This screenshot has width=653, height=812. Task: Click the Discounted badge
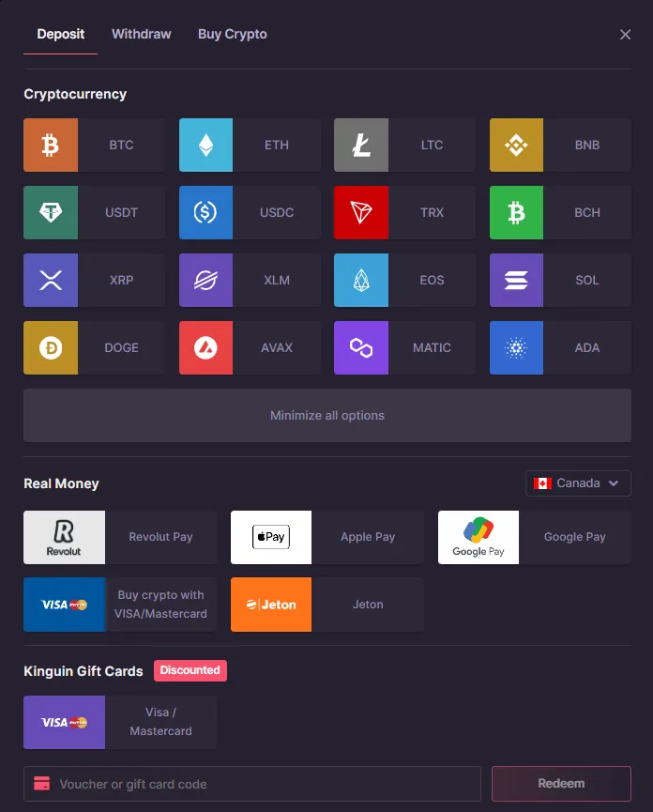(x=190, y=670)
